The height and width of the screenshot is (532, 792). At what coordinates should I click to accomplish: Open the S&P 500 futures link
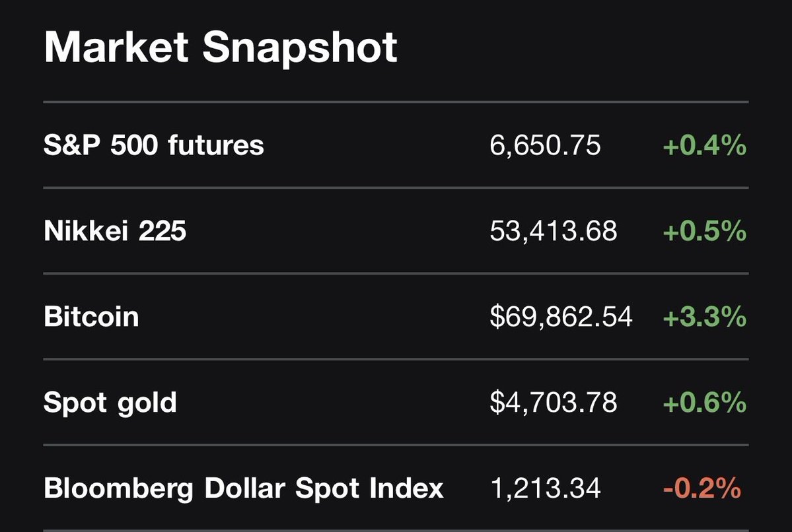(154, 145)
